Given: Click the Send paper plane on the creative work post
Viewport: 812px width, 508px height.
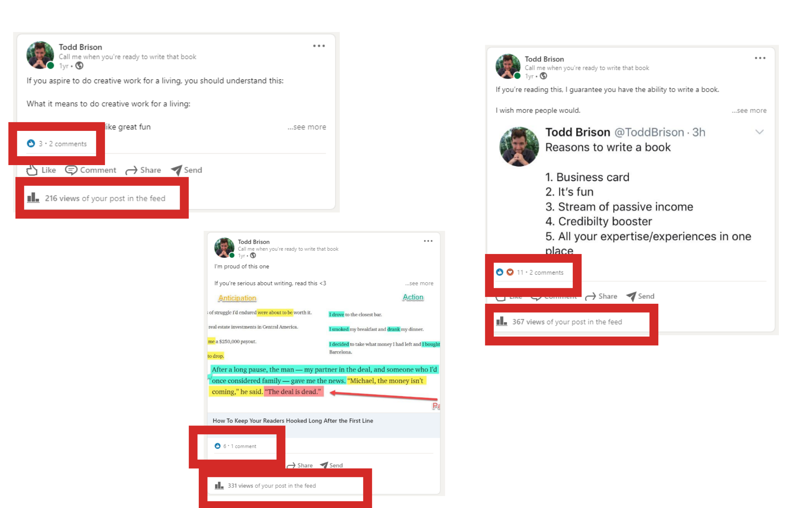Looking at the screenshot, I should tap(177, 170).
